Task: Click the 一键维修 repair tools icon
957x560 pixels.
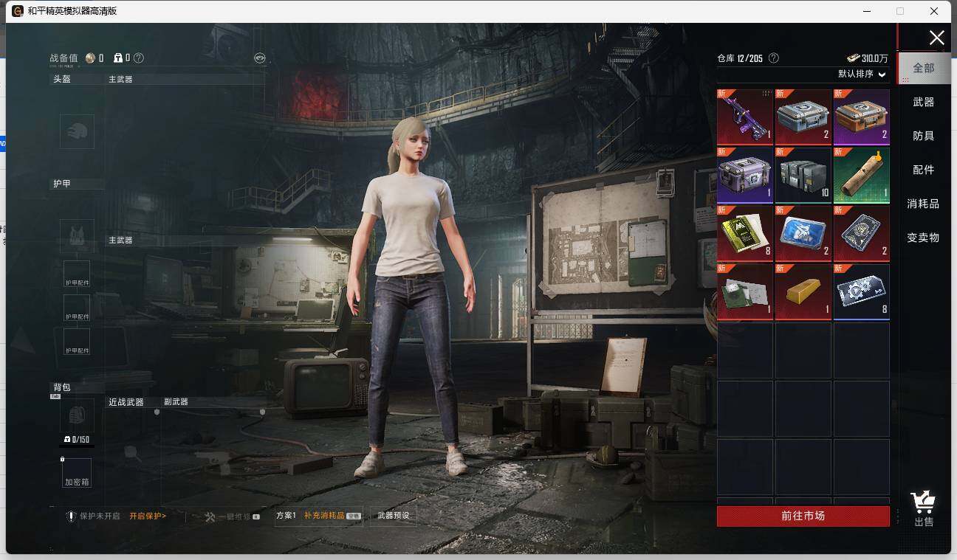Action: tap(210, 516)
